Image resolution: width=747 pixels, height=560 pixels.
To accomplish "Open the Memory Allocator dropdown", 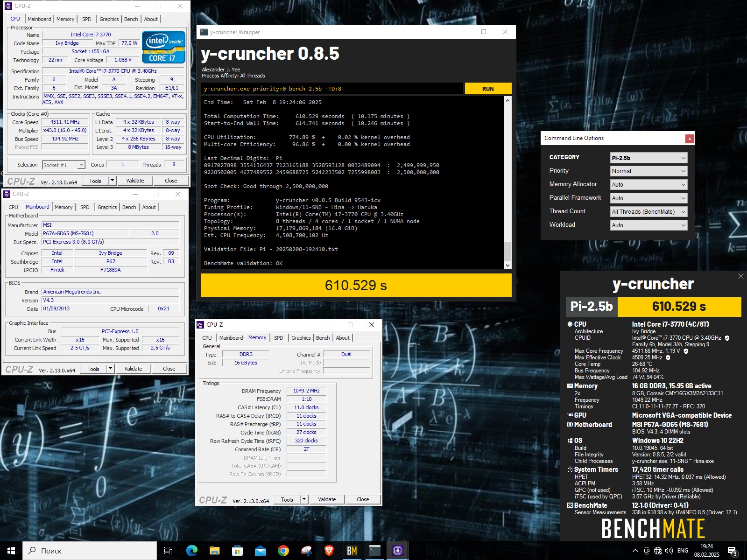I will 648,185.
